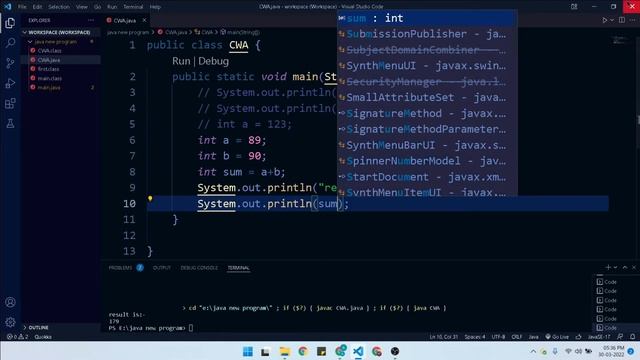Choose the SmallAttributeSet suggestion

[x=427, y=98]
